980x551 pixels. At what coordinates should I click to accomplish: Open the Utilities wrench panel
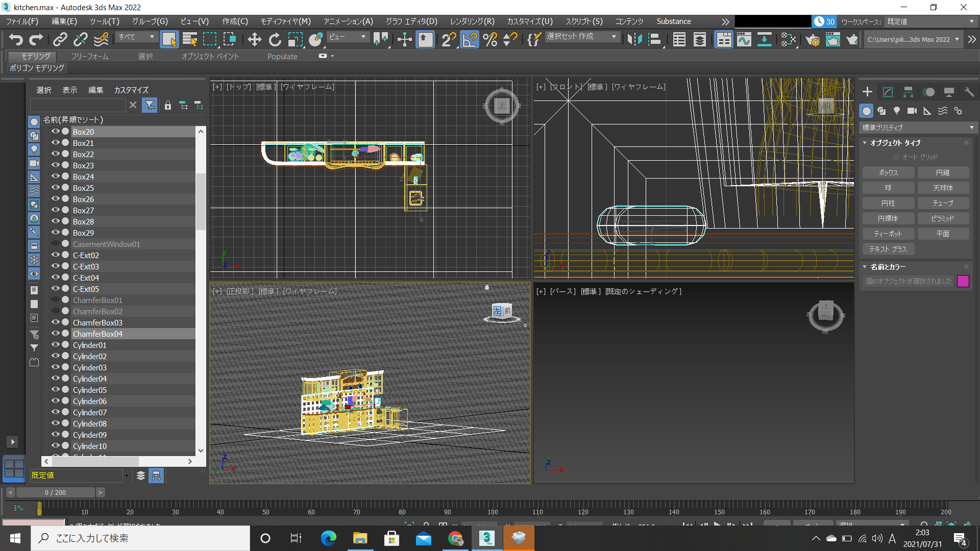click(x=969, y=92)
